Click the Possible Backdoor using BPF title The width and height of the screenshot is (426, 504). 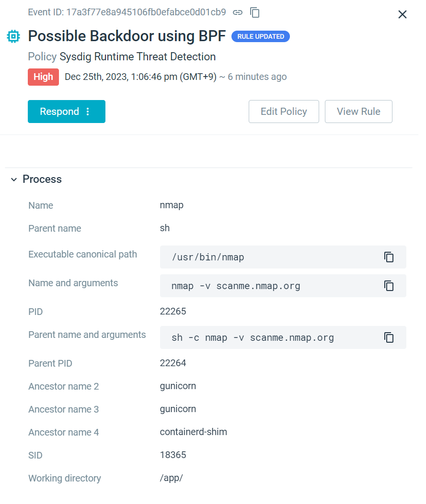[127, 36]
